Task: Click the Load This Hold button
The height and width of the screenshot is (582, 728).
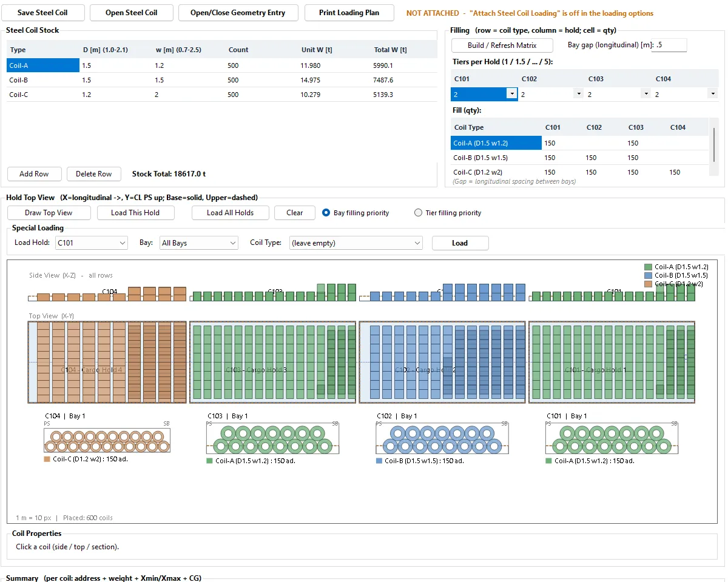Action: click(135, 213)
